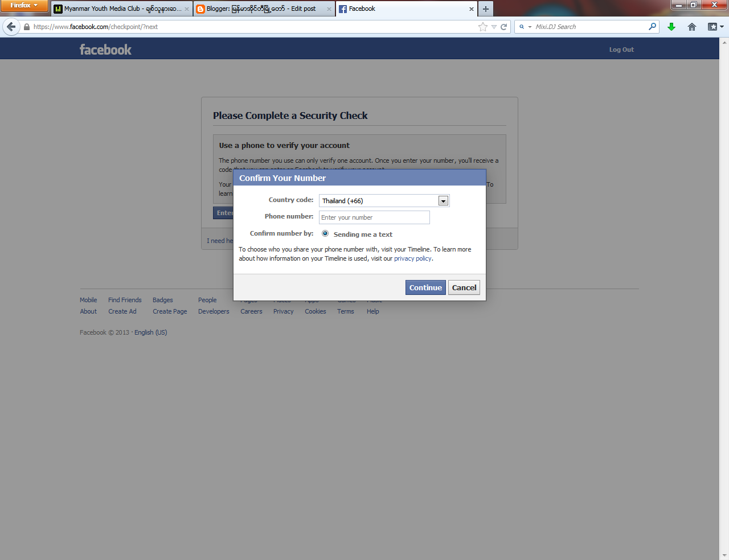Open URL history dropdown arrow
The width and height of the screenshot is (729, 560).
(x=494, y=27)
